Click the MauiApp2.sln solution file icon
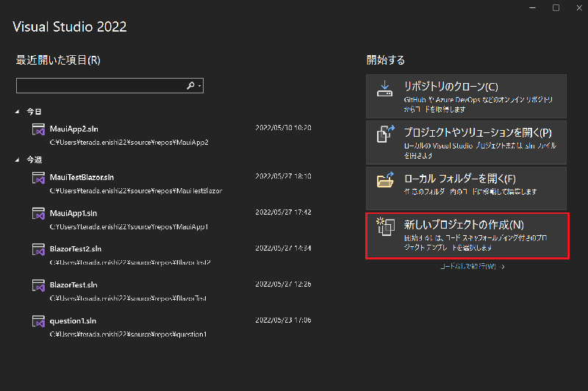This screenshot has width=588, height=391. click(x=38, y=129)
